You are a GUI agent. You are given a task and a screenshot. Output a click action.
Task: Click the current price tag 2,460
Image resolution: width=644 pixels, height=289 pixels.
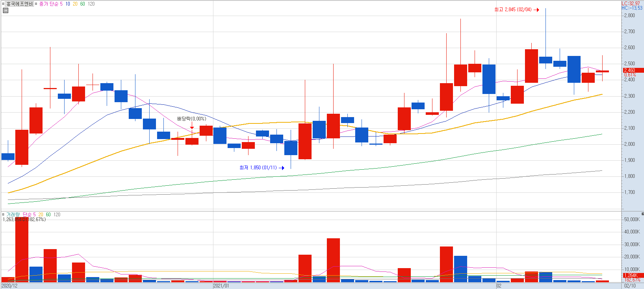coord(633,70)
